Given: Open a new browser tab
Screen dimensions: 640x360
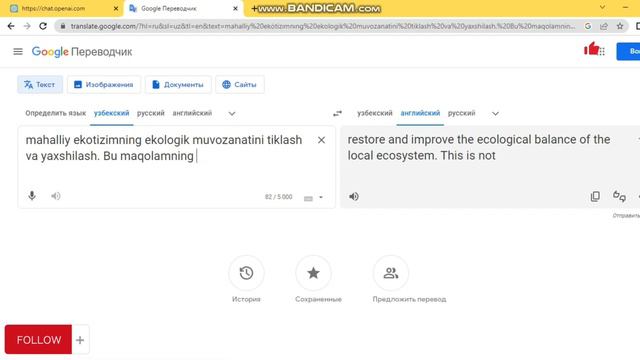Looking at the screenshot, I should [x=254, y=8].
